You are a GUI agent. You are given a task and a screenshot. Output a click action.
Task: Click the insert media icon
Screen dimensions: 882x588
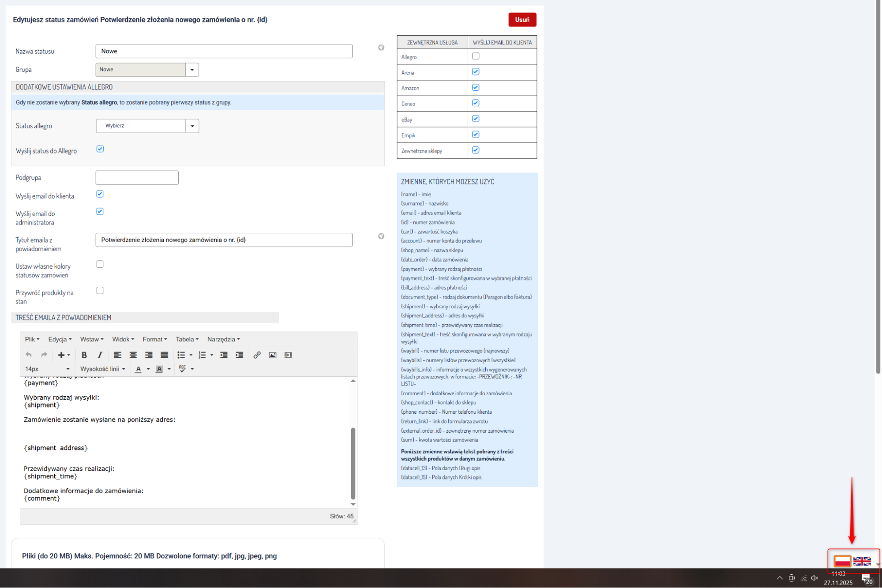pyautogui.click(x=288, y=355)
